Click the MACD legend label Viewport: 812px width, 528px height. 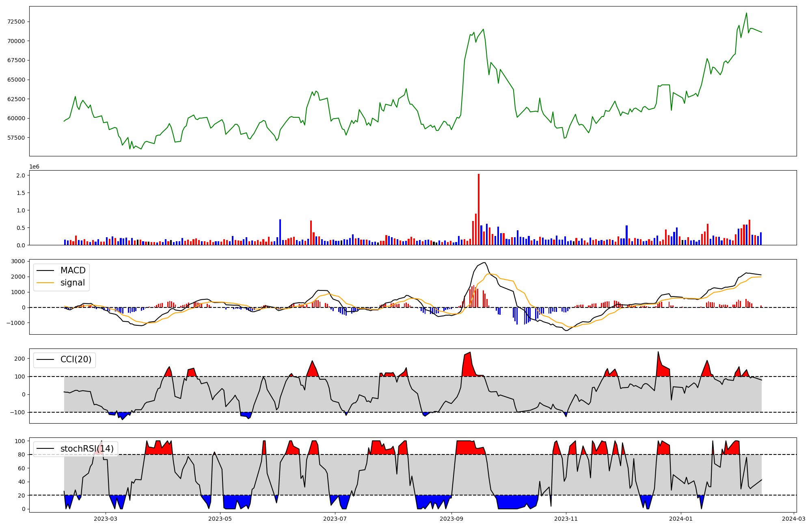tap(73, 270)
